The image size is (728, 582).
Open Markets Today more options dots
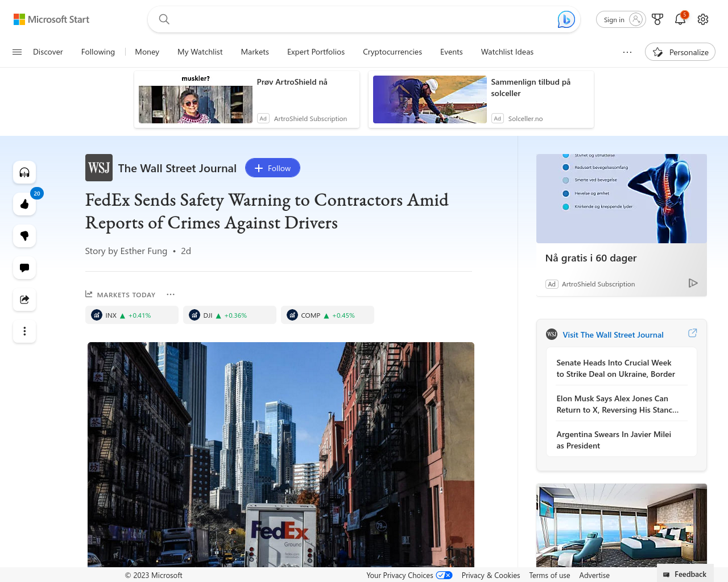(x=171, y=294)
